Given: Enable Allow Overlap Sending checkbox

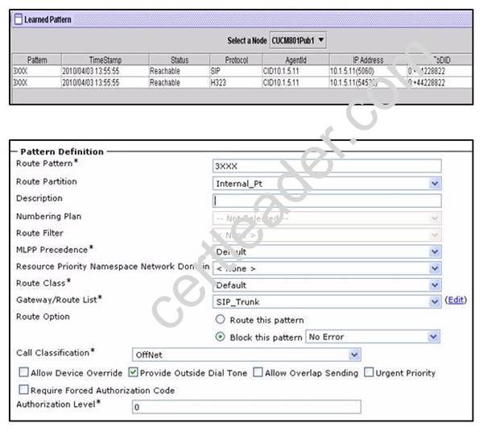Looking at the screenshot, I should 258,372.
